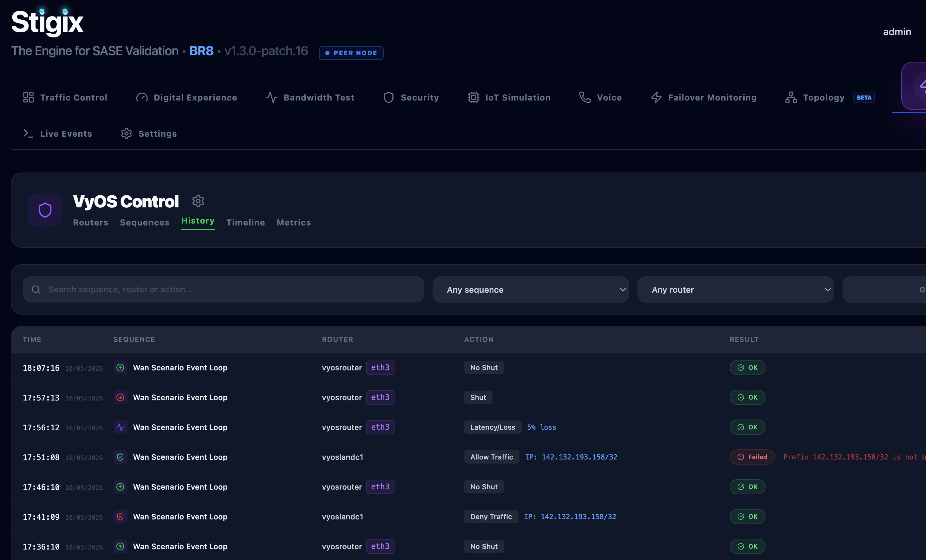Click the Shut action badge
This screenshot has height=560, width=926.
[478, 397]
